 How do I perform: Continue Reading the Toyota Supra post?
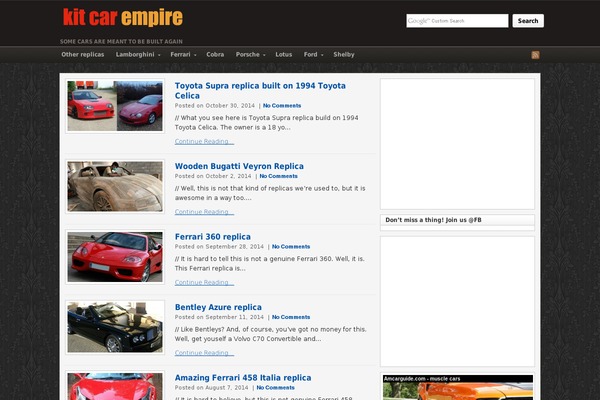tap(204, 141)
